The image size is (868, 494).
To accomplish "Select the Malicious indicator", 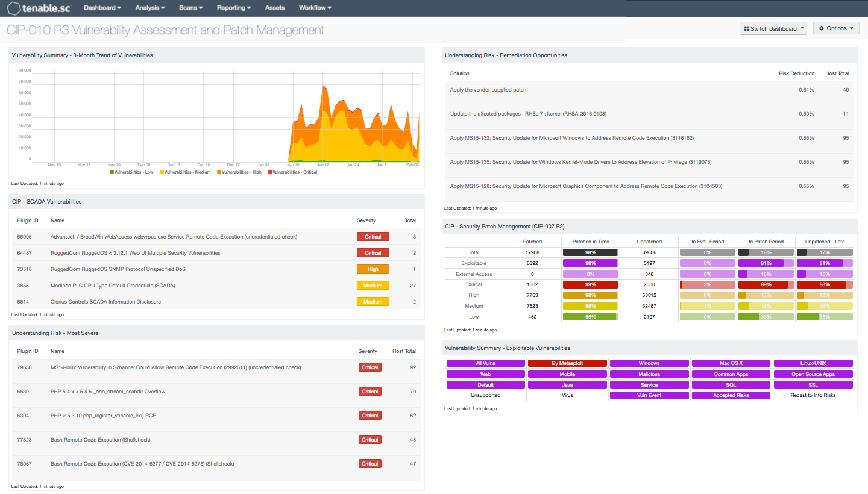I will coord(649,374).
